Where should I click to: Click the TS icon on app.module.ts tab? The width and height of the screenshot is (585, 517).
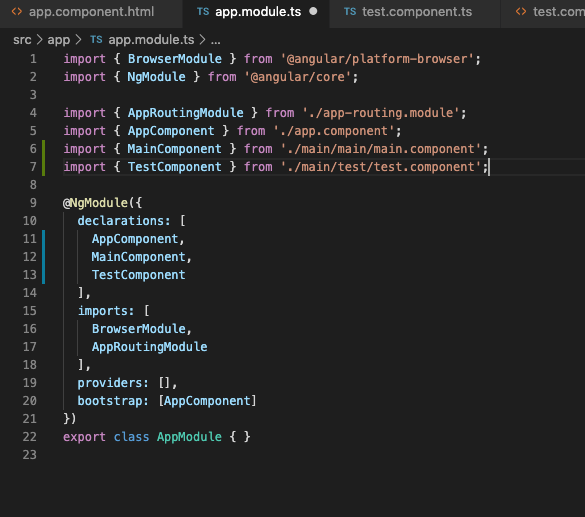click(203, 12)
